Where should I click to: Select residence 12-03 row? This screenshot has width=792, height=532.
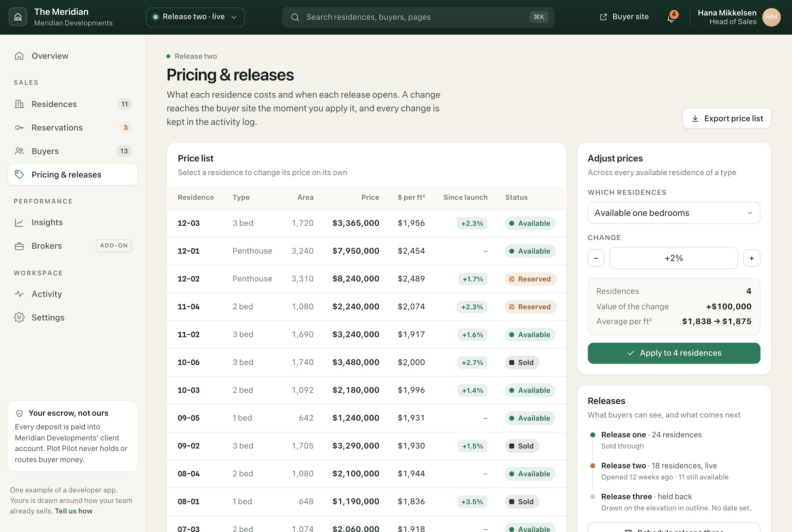coord(367,223)
